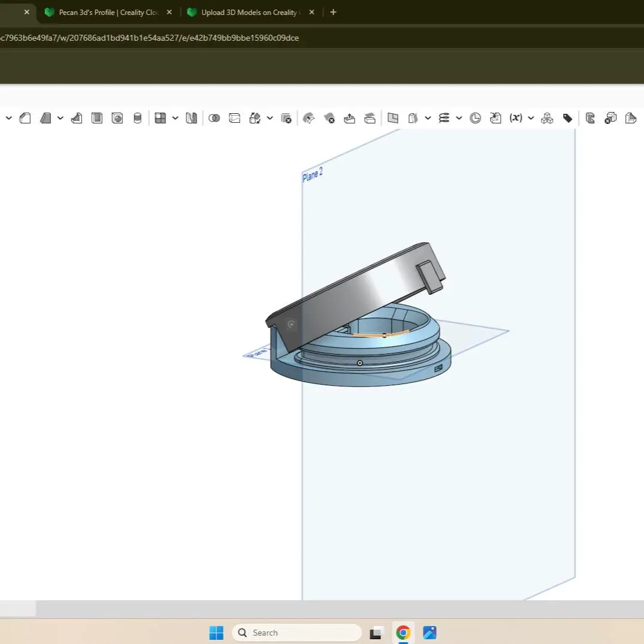Click the Variable (x) tool
The width and height of the screenshot is (644, 644).
click(515, 118)
